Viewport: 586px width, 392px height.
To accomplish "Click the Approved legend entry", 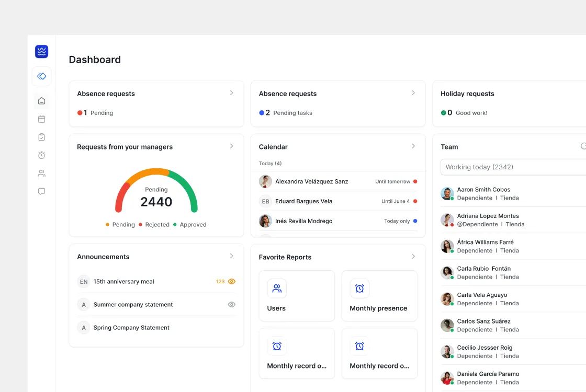I will coord(190,225).
